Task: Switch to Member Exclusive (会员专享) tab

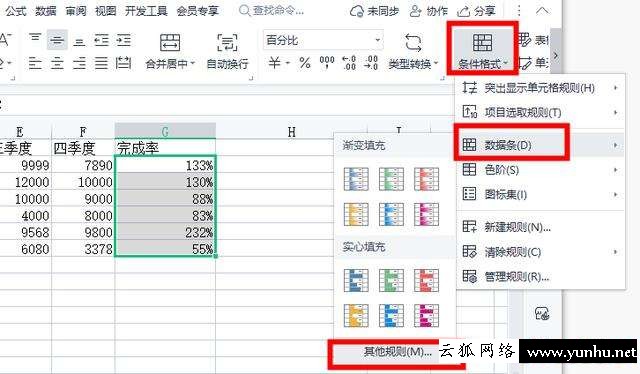Action: pyautogui.click(x=198, y=11)
